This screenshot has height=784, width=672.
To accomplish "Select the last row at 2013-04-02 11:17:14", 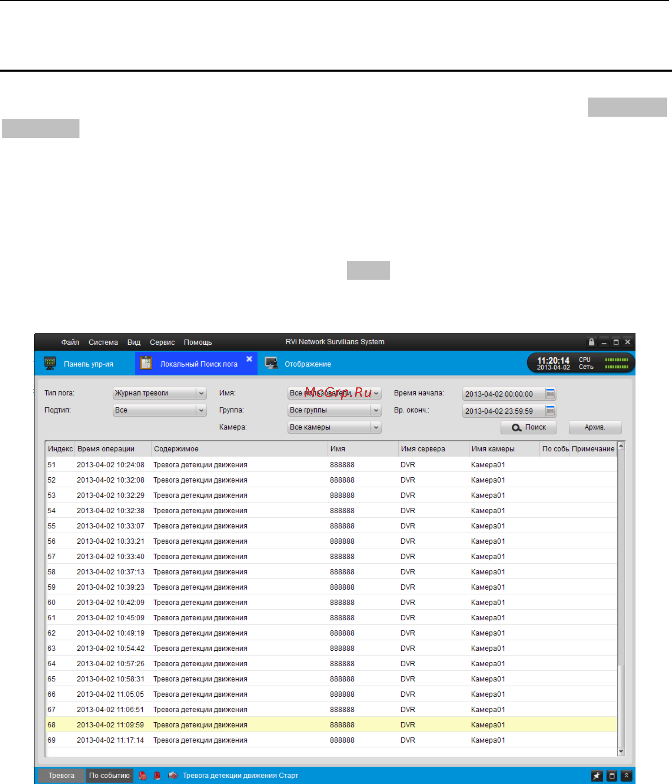I will pos(331,740).
